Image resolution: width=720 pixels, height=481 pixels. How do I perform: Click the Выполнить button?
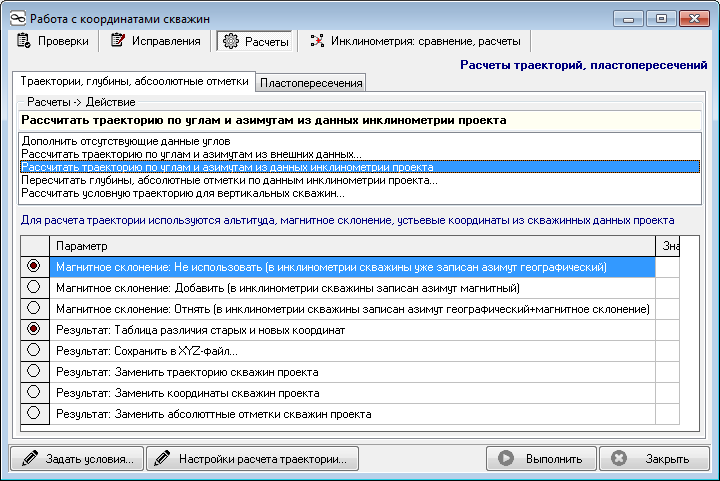coord(541,459)
